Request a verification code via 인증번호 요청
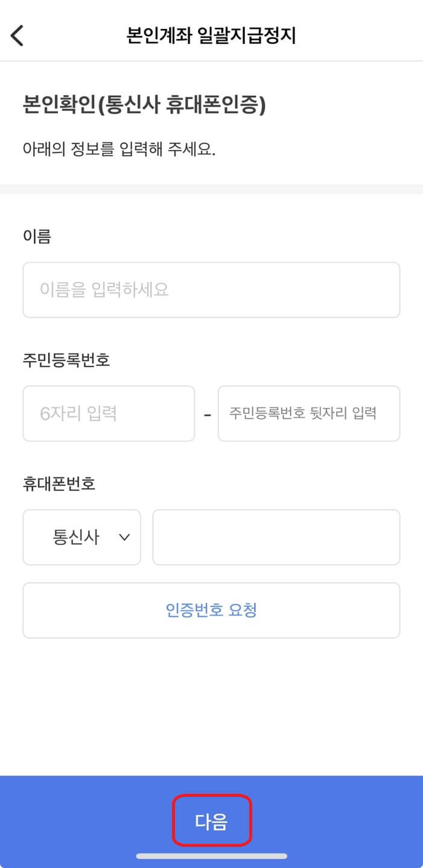This screenshot has width=423, height=868. pos(211,610)
